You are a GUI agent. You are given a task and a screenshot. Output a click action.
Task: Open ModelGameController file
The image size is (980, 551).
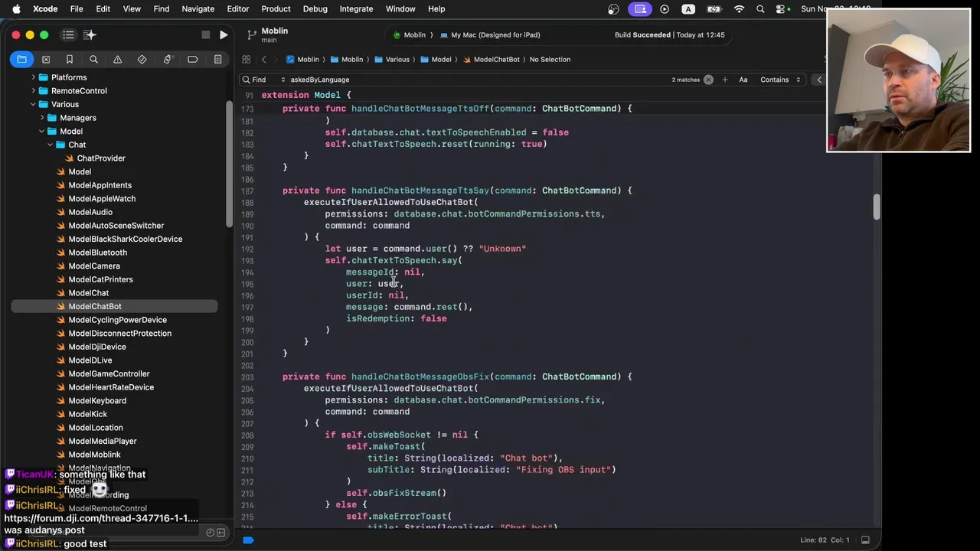pyautogui.click(x=109, y=373)
